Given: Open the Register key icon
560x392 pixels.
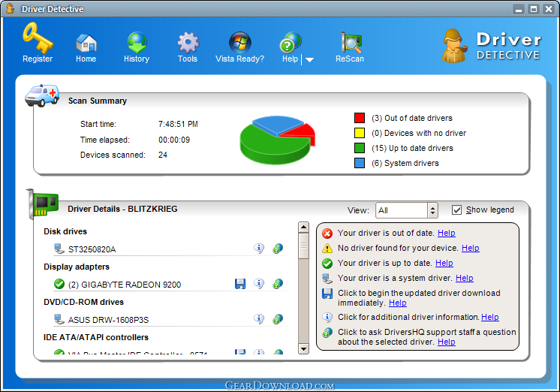Looking at the screenshot, I should (38, 38).
